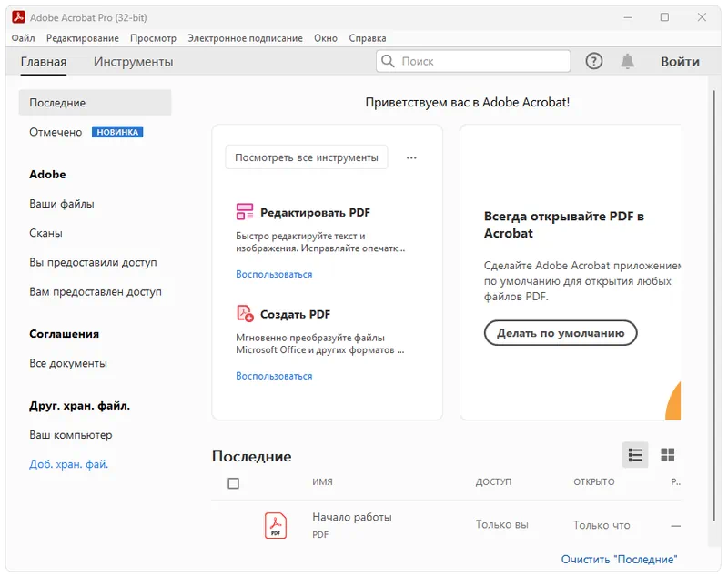Viewport: 728px width, 577px height.
Task: Click in the Поиск search field
Action: point(482,61)
